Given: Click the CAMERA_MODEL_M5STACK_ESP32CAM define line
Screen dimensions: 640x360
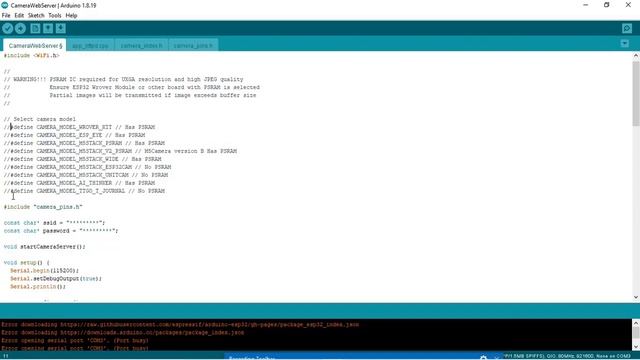Looking at the screenshot, I should [87, 167].
